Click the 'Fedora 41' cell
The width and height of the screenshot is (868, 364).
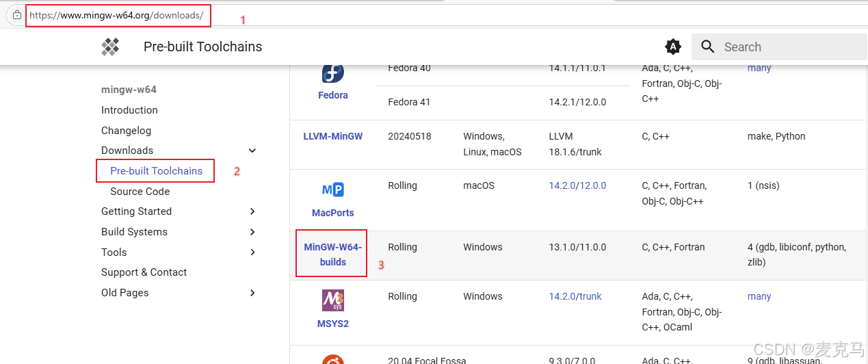coord(409,102)
